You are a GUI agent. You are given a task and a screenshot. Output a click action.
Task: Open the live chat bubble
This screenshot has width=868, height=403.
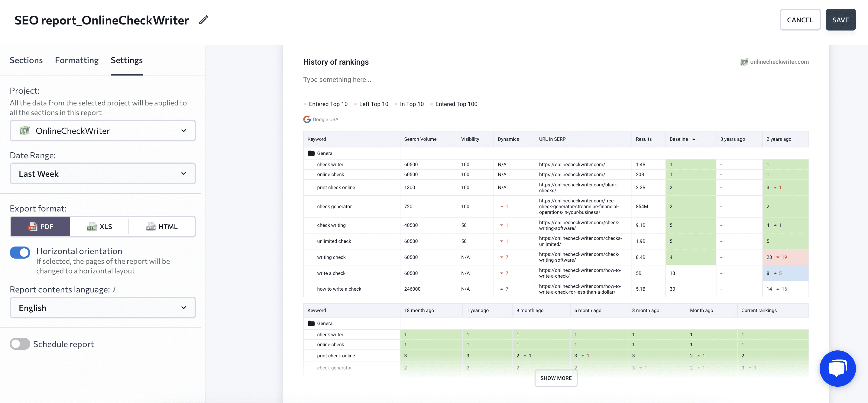point(837,368)
